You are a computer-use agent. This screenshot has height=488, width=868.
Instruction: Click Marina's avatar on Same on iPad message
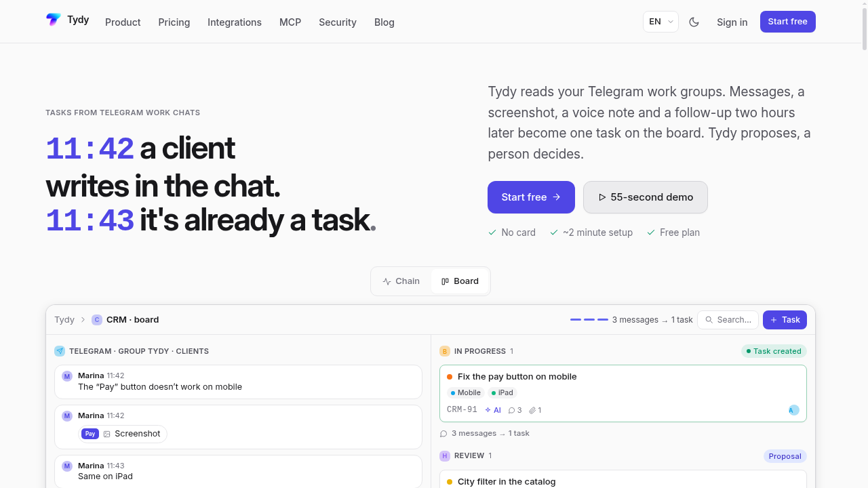[67, 466]
